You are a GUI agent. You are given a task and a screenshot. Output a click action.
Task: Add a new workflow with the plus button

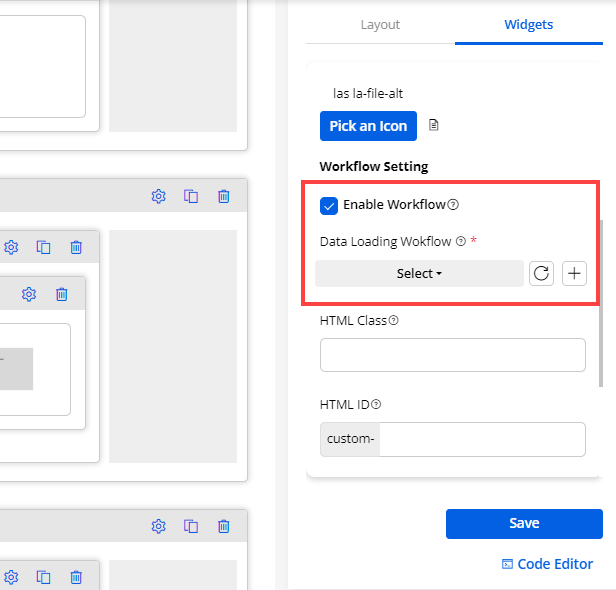pyautogui.click(x=574, y=273)
